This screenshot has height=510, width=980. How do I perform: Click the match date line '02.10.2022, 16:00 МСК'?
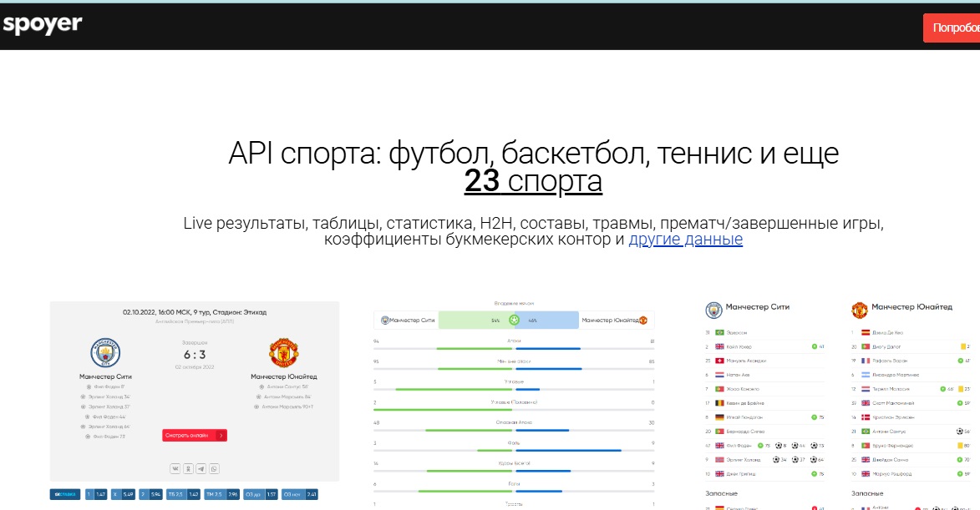195,312
